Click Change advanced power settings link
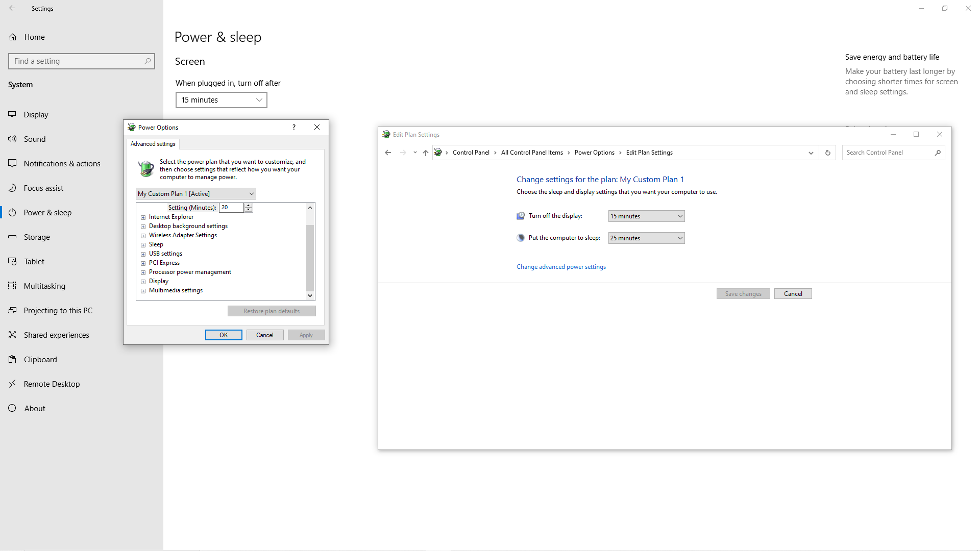The height and width of the screenshot is (551, 980). tap(561, 267)
